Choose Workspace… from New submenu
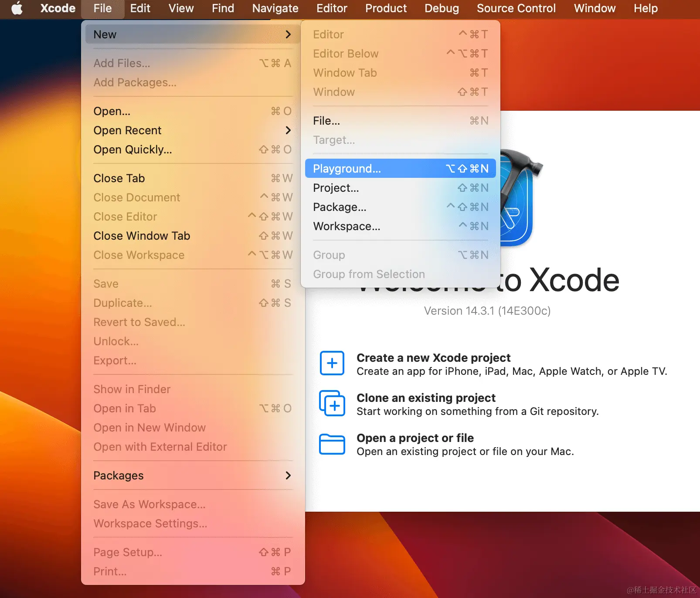Screen dimensions: 700x598 (401, 226)
